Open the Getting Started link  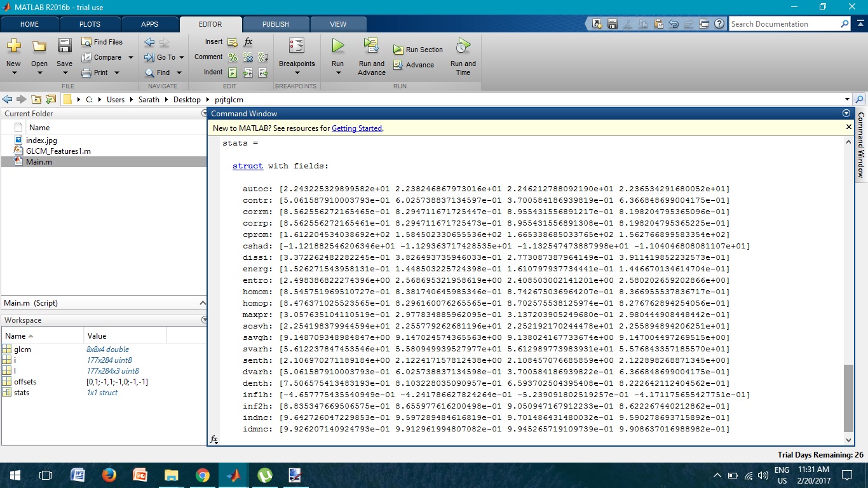(x=356, y=128)
